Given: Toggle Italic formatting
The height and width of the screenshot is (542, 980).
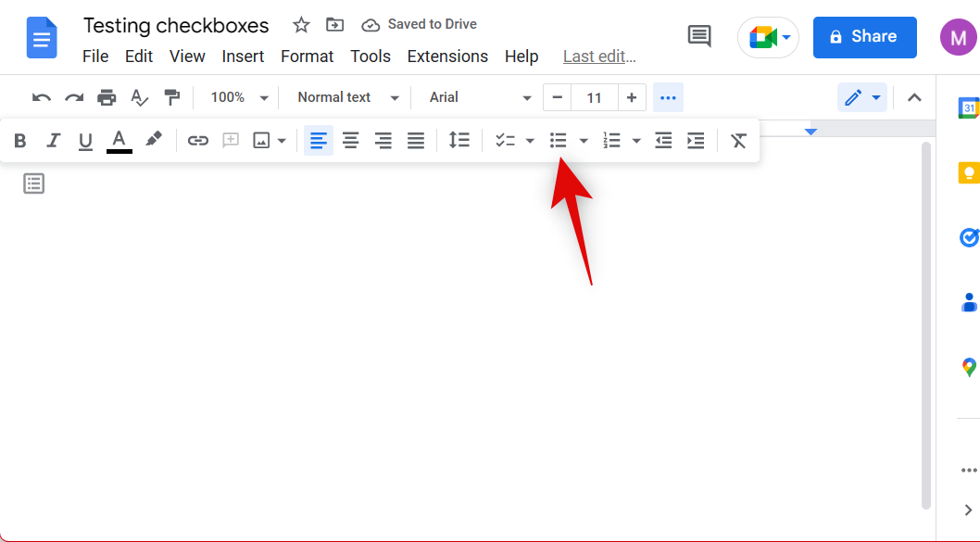Looking at the screenshot, I should click(53, 140).
